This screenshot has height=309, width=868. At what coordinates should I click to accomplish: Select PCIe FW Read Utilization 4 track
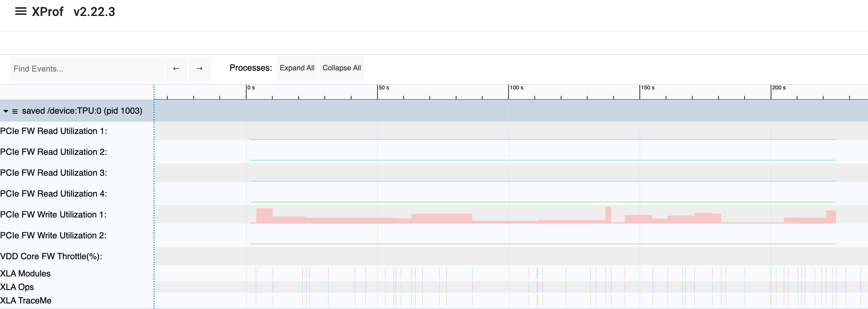tap(54, 194)
